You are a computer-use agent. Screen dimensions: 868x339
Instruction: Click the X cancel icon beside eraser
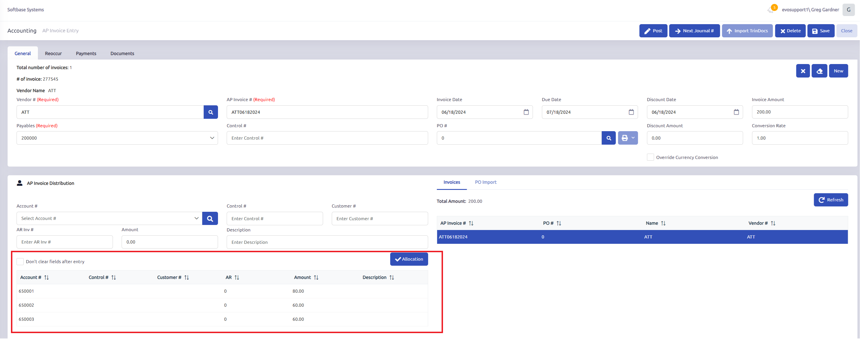[803, 71]
